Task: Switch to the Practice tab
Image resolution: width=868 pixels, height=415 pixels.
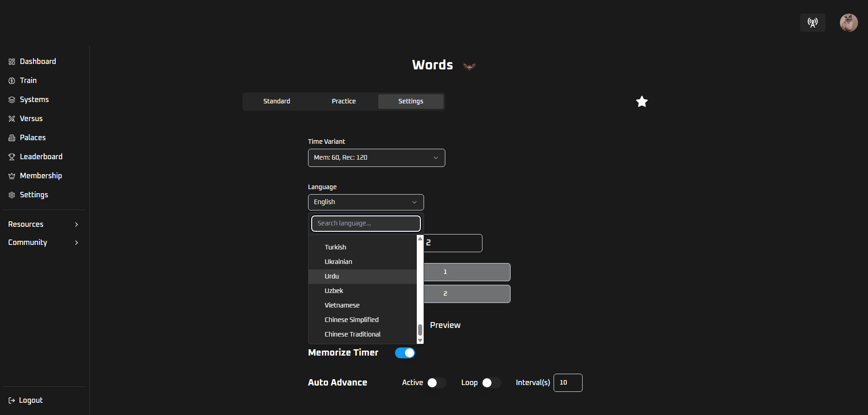Action: [x=343, y=101]
